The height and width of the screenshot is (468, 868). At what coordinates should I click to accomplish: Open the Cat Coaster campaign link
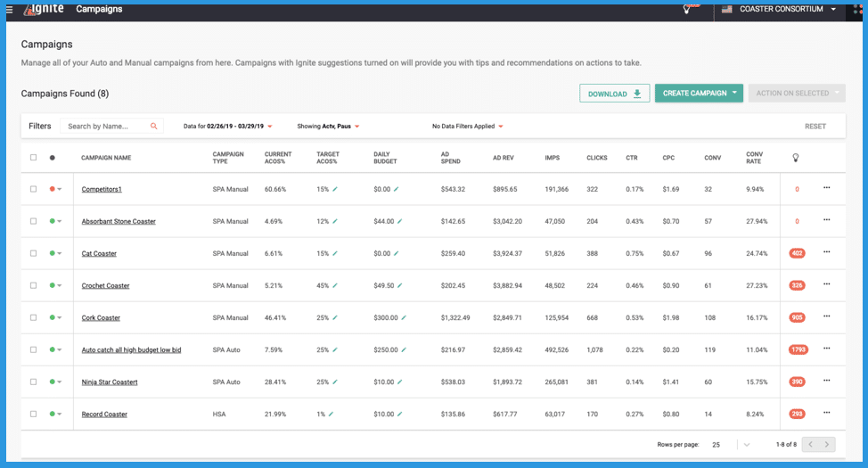pyautogui.click(x=99, y=254)
